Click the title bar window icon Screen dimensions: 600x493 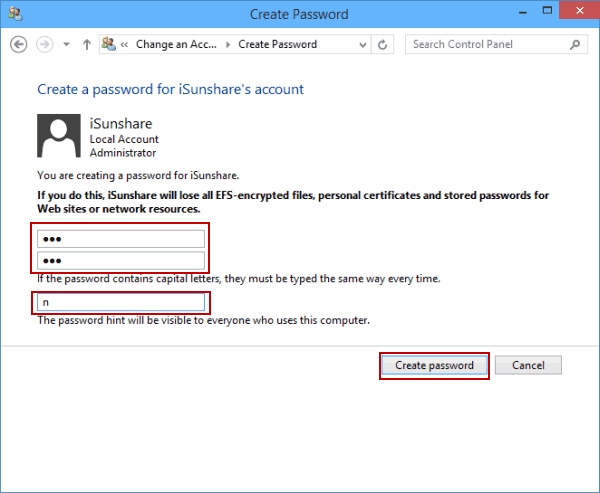pos(14,15)
